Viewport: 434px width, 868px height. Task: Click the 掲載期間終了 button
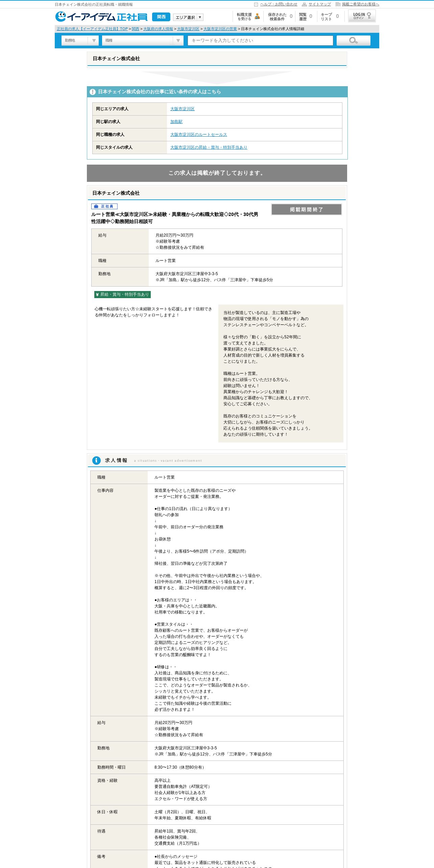coord(307,210)
